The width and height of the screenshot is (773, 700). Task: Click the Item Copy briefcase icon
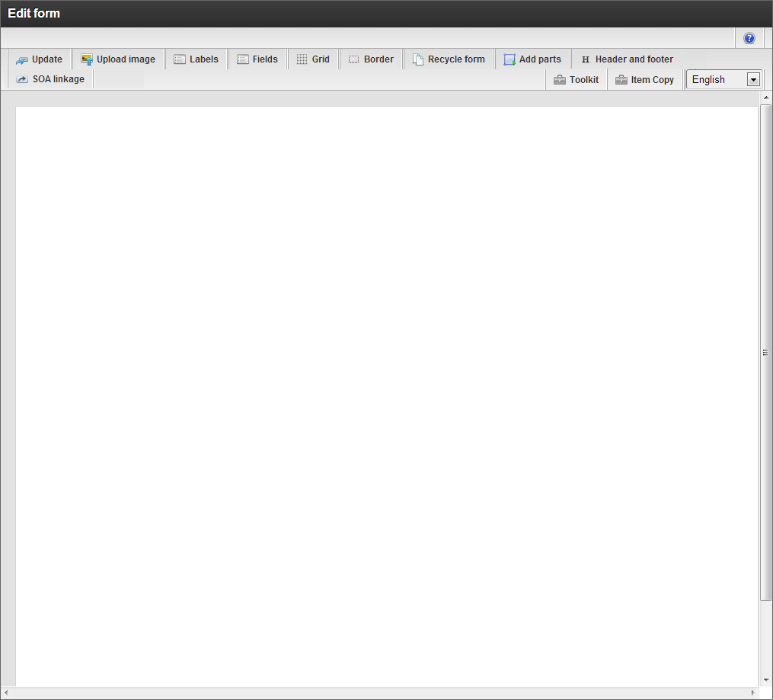pyautogui.click(x=621, y=80)
